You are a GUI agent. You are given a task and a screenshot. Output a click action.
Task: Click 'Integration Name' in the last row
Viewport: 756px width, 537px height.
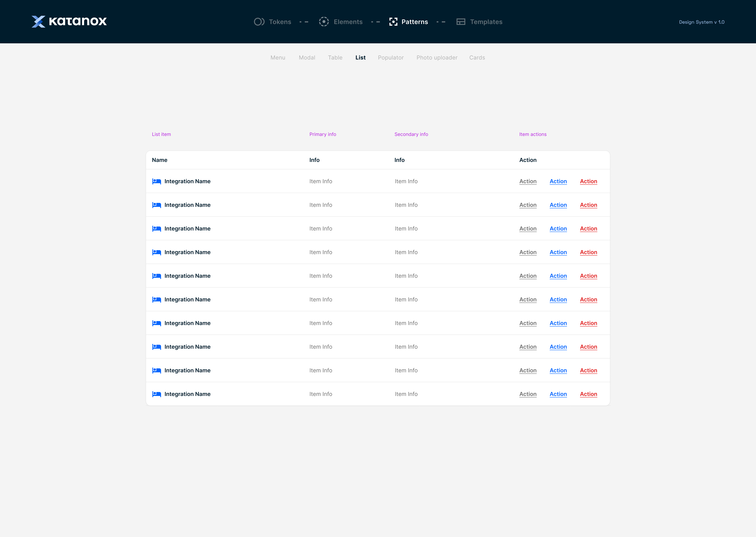click(187, 394)
